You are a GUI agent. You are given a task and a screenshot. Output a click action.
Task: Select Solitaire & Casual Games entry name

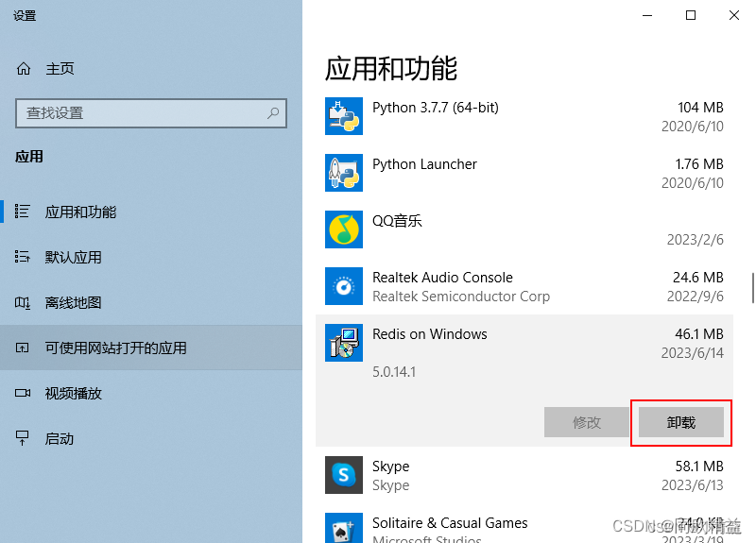(x=450, y=523)
